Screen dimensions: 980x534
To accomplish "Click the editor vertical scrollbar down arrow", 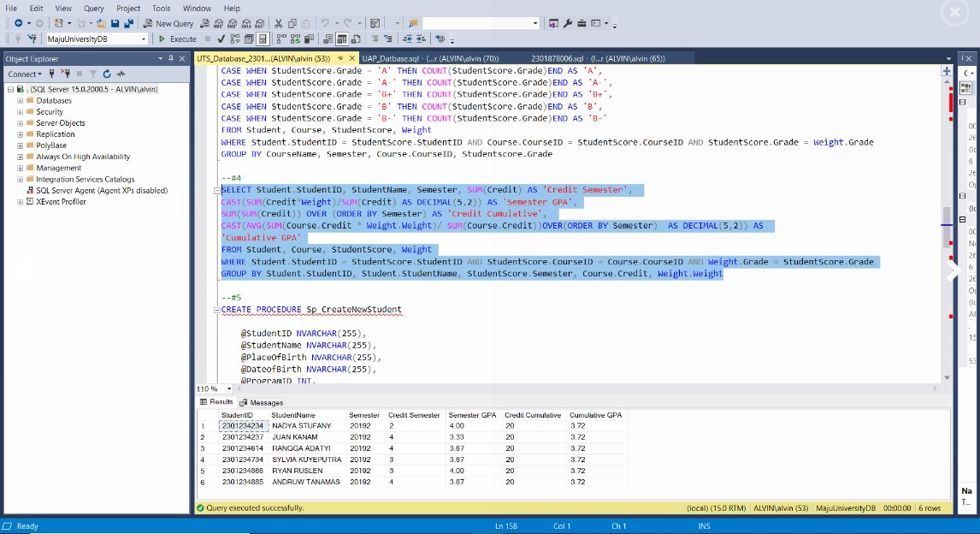I will coord(947,377).
